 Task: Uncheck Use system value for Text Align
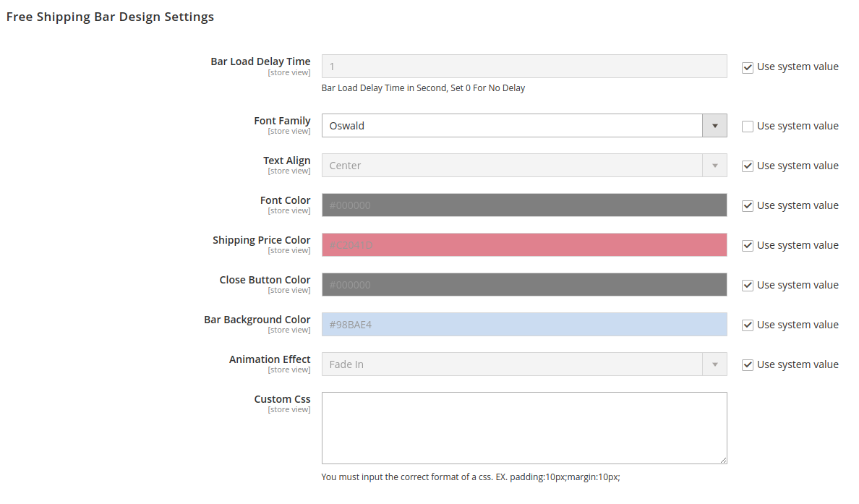(x=748, y=166)
